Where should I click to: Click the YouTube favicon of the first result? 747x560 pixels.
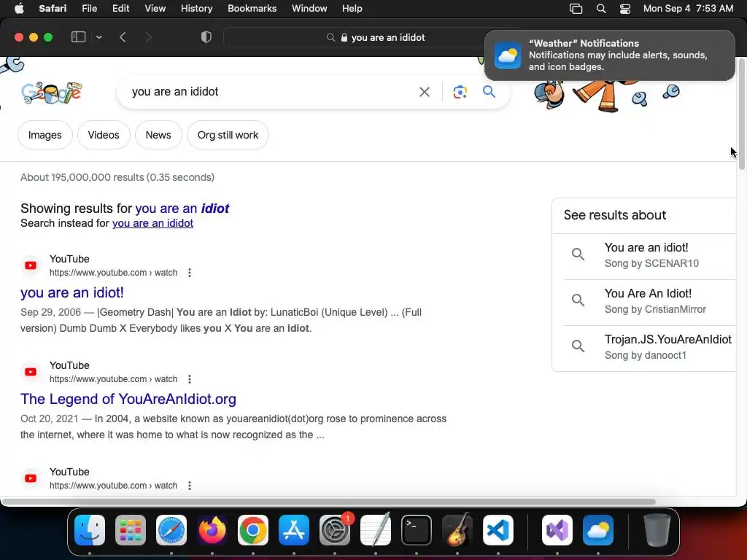31,265
